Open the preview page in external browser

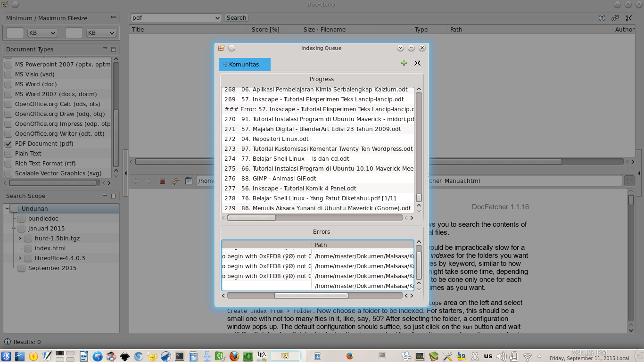(189, 181)
